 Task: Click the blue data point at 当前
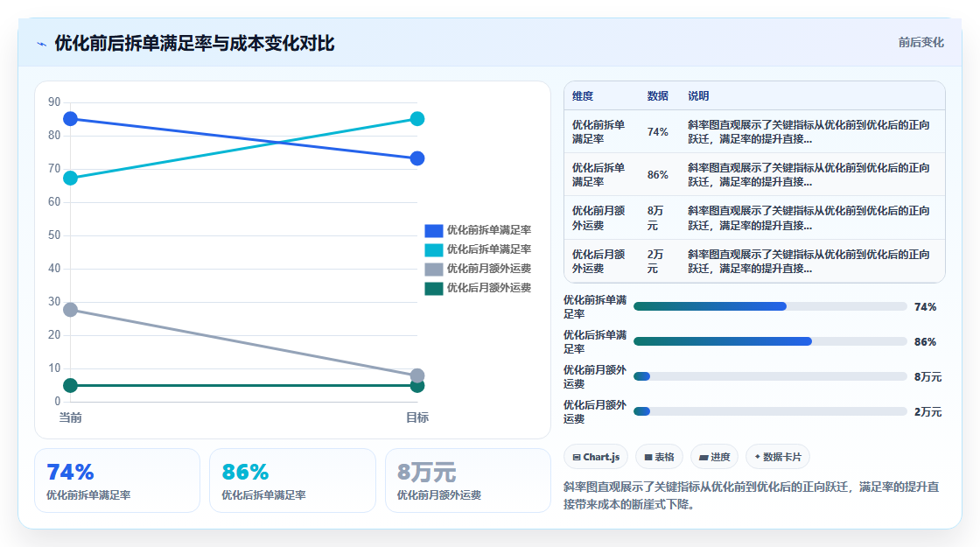(71, 119)
